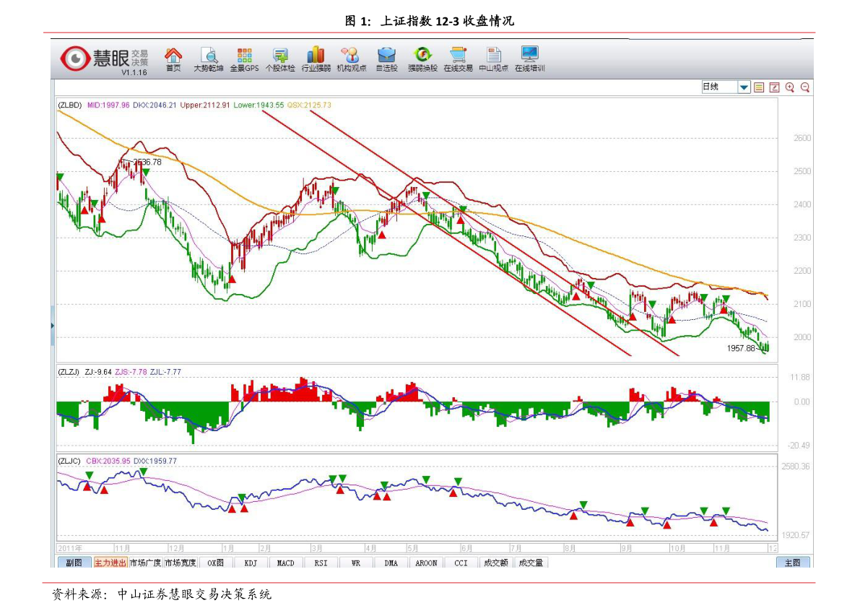Select the KDJ indicator tab
860x616 pixels.
click(250, 563)
